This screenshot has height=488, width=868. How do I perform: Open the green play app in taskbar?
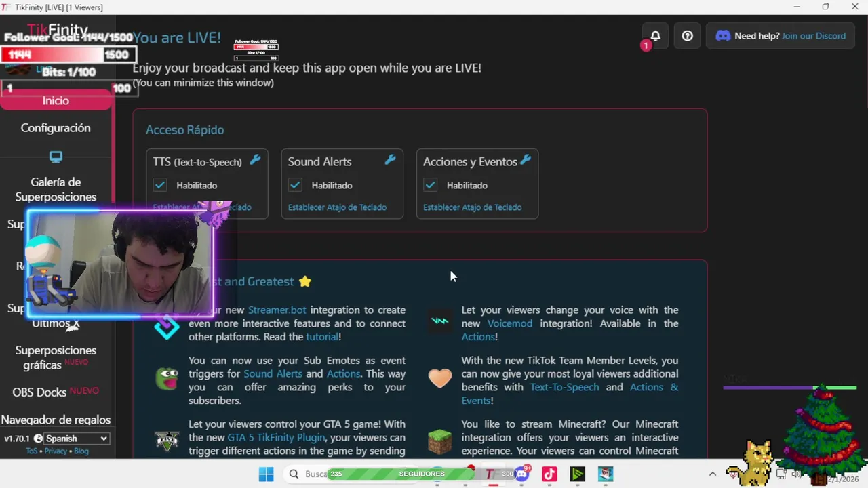[577, 474]
